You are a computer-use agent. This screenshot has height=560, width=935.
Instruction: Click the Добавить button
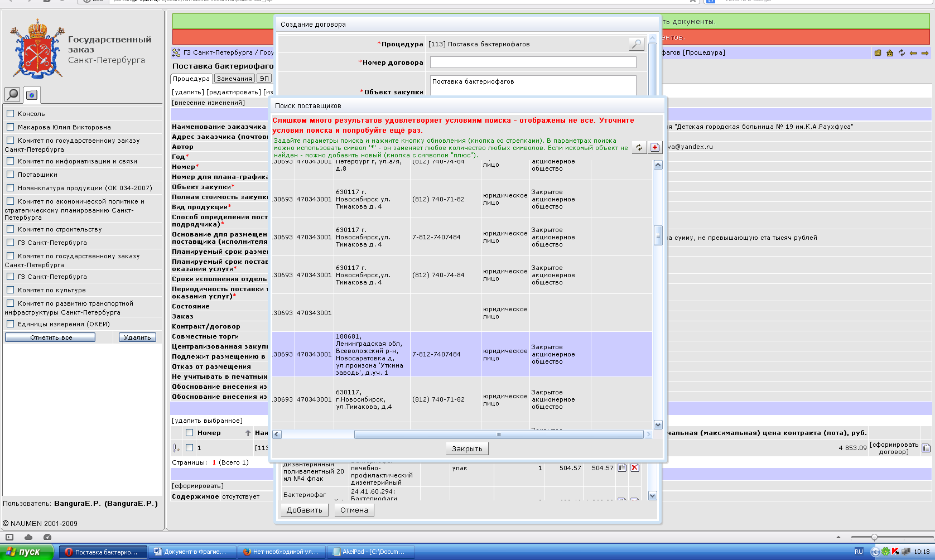point(304,510)
